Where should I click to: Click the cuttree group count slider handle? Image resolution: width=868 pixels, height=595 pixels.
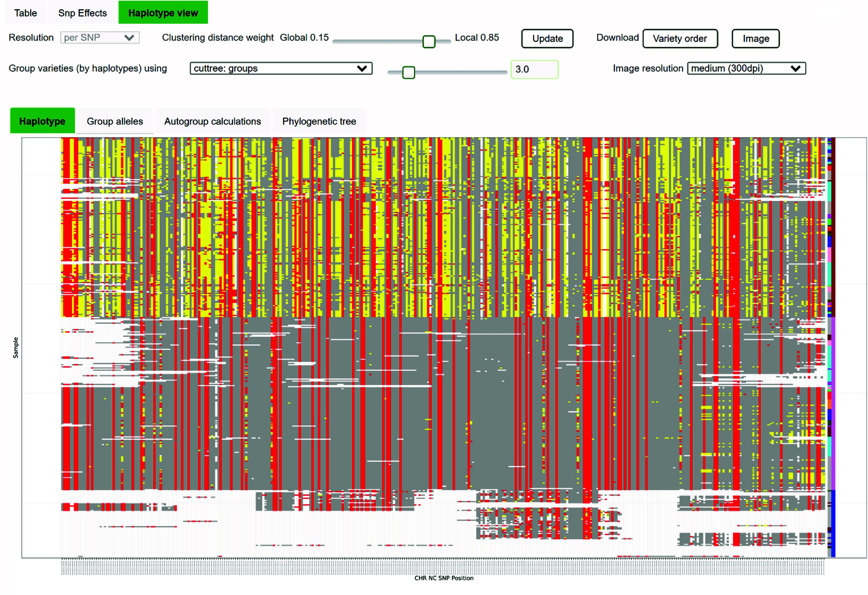tap(408, 73)
